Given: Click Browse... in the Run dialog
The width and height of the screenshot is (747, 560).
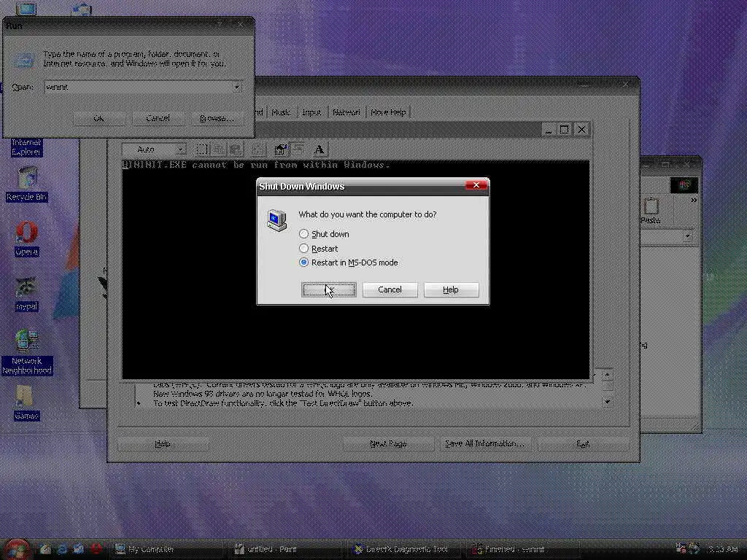Looking at the screenshot, I should point(217,118).
